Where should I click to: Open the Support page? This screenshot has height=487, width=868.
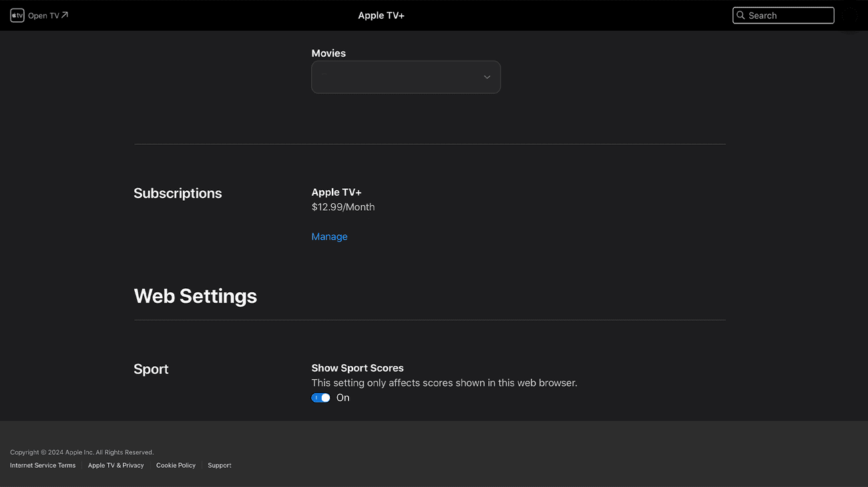tap(219, 465)
